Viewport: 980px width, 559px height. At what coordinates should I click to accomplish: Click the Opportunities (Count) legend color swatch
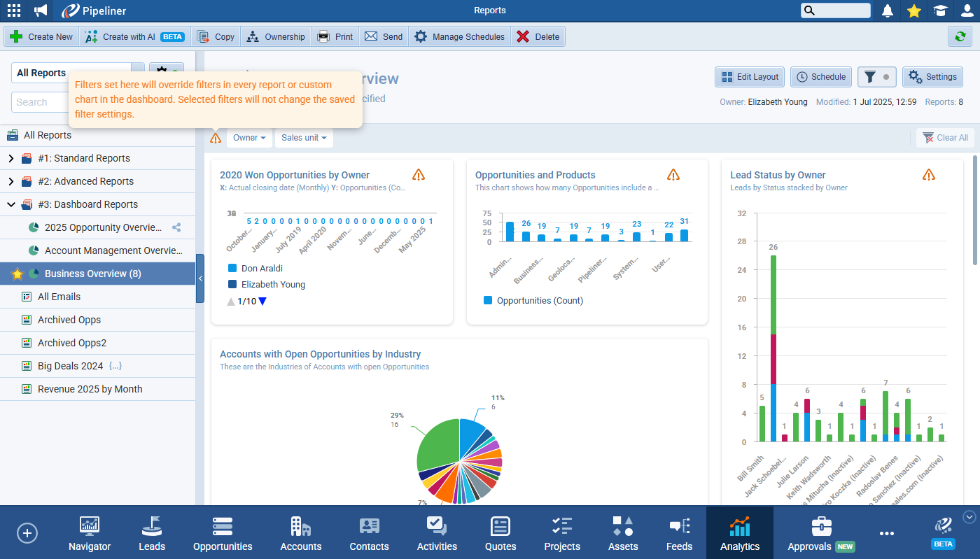488,301
